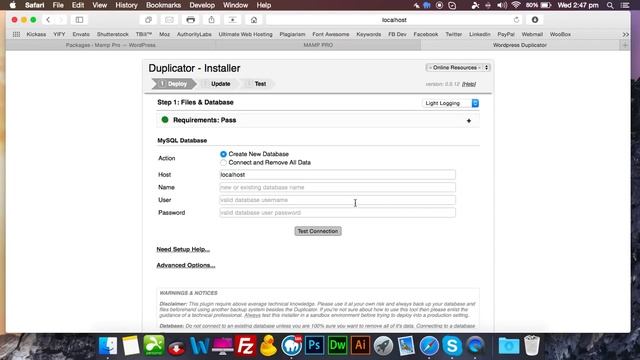Open Finder in the Dock
This screenshot has height=360, width=640.
(108, 346)
